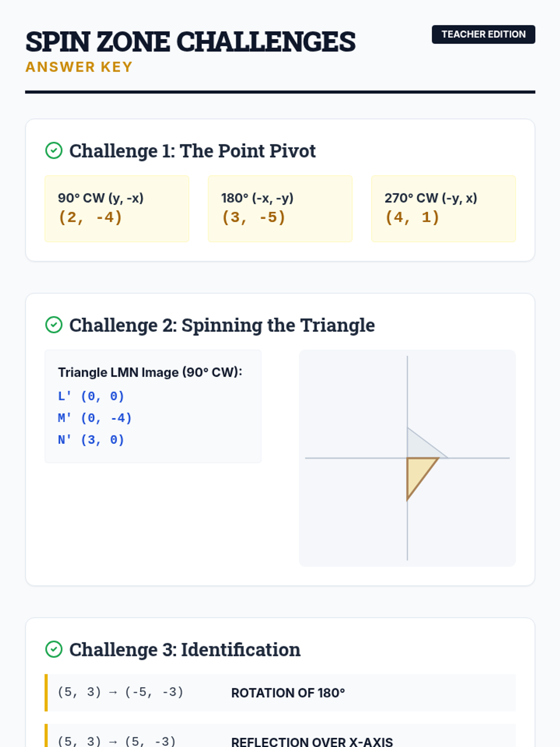Click the M' (0, -4) coordinate line
The width and height of the screenshot is (560, 747).
(x=95, y=418)
